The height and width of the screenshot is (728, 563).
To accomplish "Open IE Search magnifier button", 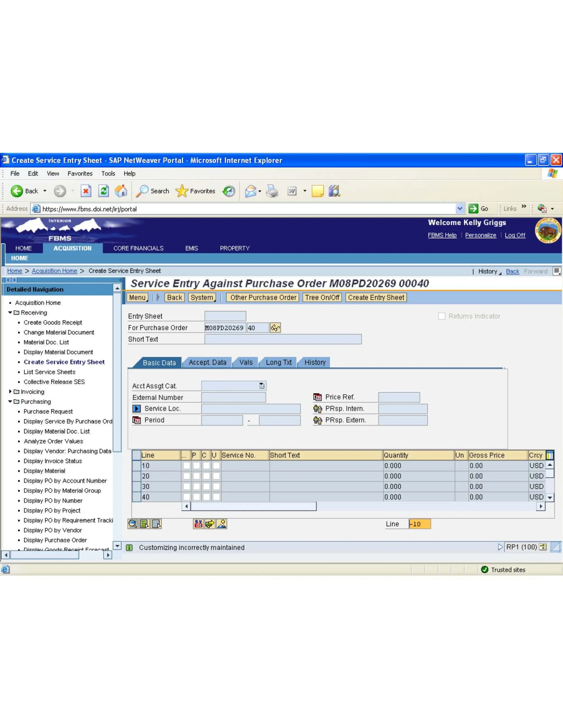I will [x=153, y=191].
